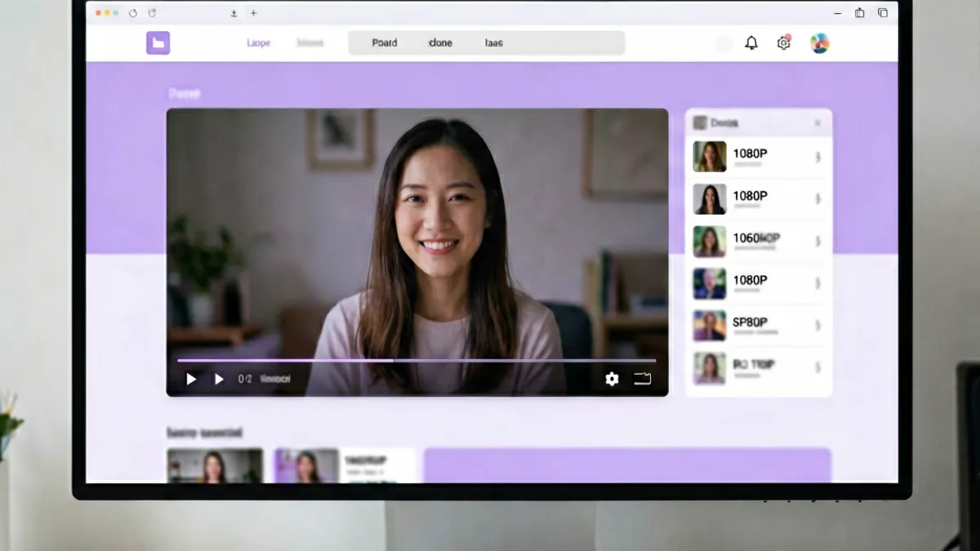Open settings gear in top bar
Viewport: 980px width, 551px height.
(784, 43)
